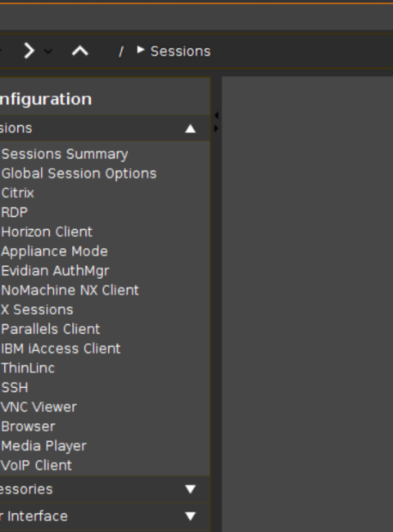This screenshot has width=393, height=532.
Task: Select VoIP Client entry
Action: 37,465
